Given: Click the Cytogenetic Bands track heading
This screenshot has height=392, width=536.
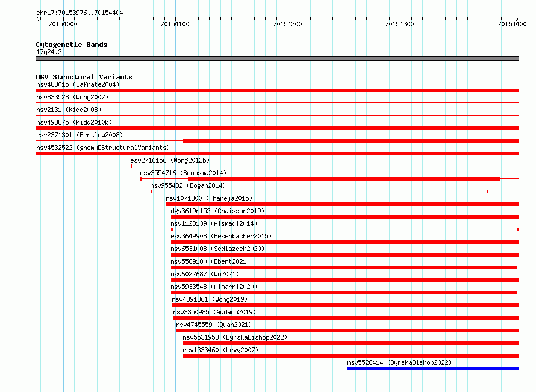Looking at the screenshot, I should click(x=72, y=45).
